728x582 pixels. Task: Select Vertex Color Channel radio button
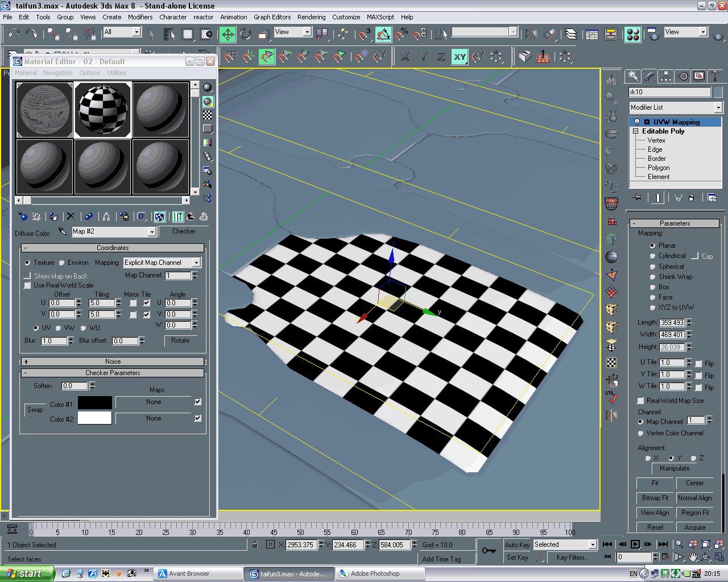click(640, 433)
